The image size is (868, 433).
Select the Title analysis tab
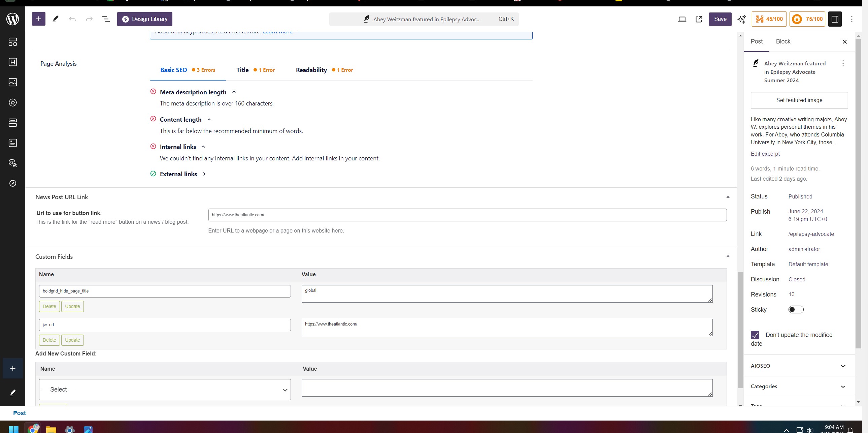click(256, 70)
